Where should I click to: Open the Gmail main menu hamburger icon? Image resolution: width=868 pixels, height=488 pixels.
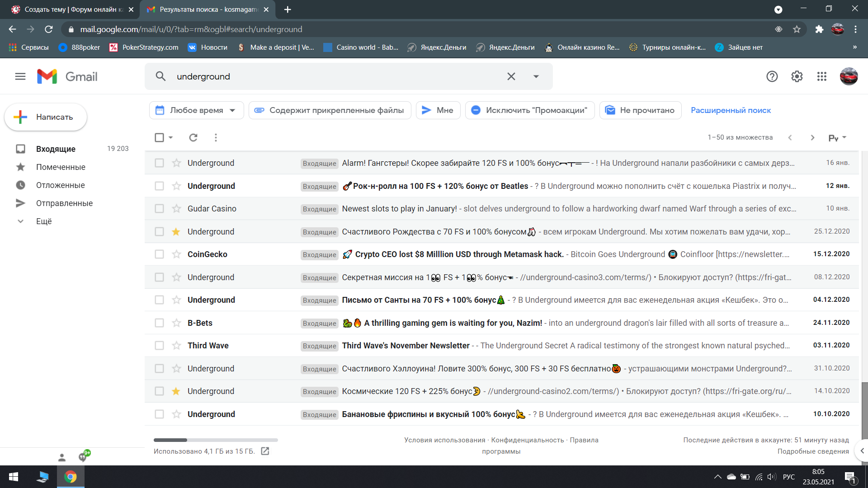tap(20, 76)
